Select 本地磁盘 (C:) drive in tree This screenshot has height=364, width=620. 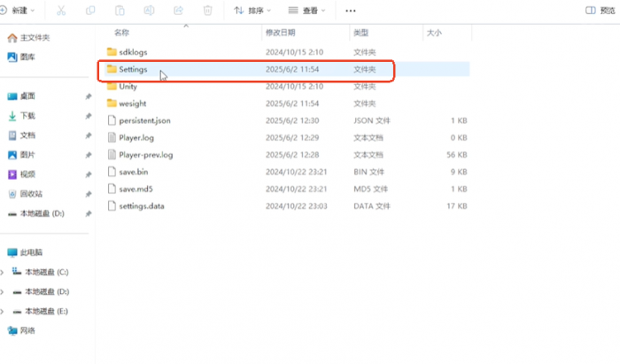tap(41, 272)
